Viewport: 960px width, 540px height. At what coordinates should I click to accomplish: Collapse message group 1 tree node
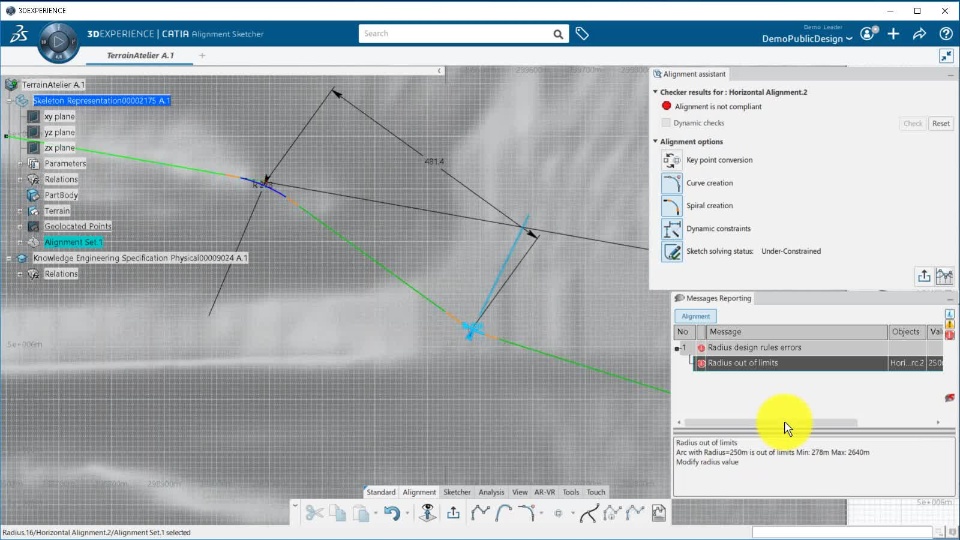(x=677, y=348)
